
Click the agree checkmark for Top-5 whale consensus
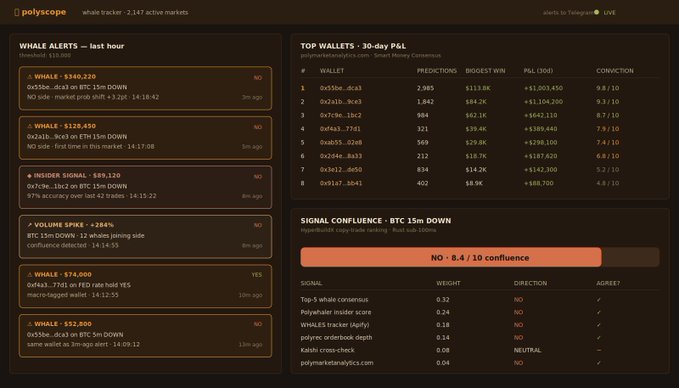(599, 300)
